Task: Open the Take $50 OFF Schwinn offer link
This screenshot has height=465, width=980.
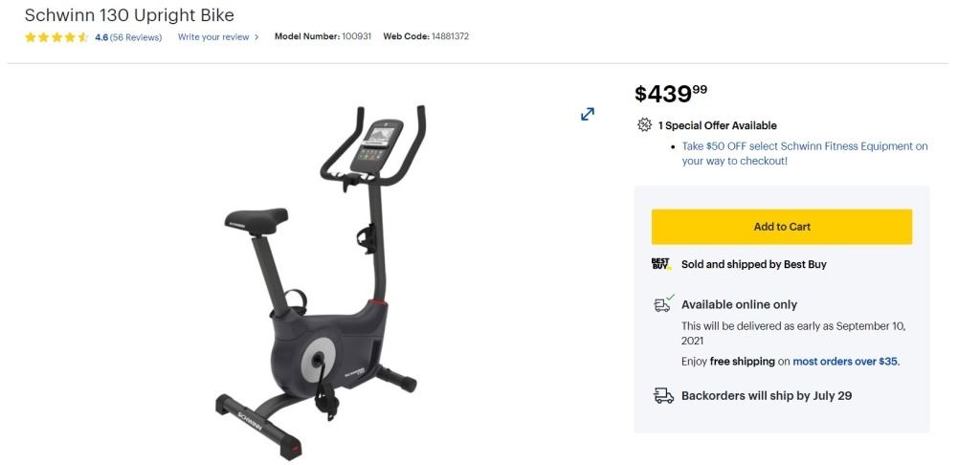Action: (x=804, y=153)
